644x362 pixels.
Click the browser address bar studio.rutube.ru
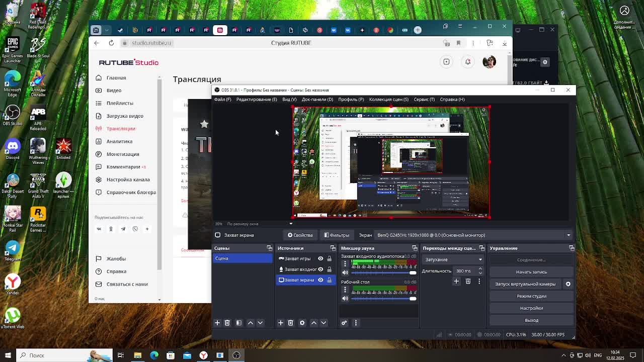[x=151, y=43]
